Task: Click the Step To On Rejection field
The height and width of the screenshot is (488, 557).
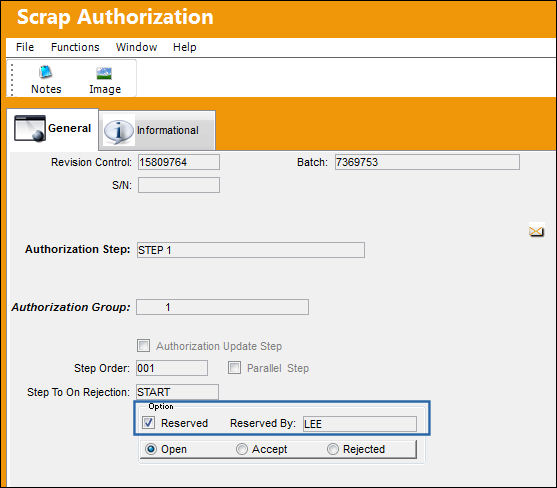Action: [177, 392]
